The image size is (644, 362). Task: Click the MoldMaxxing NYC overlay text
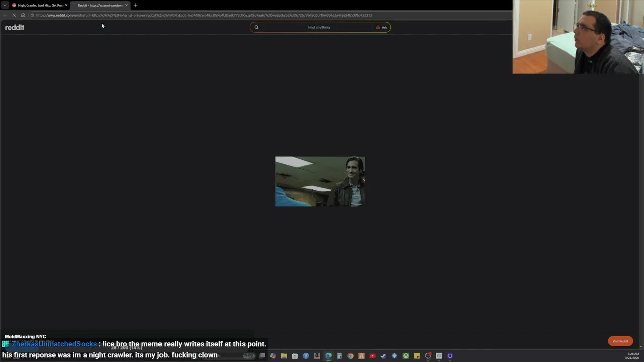[x=25, y=336]
